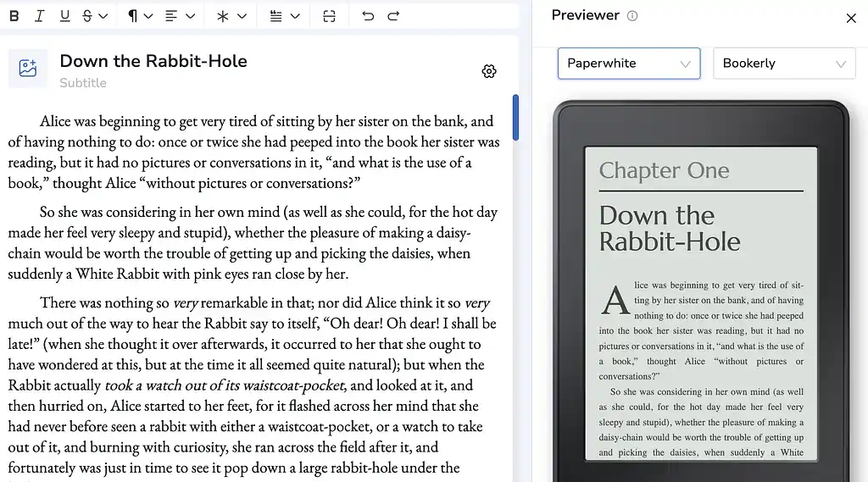Screen dimensions: 868x482
Task: Apply strikethrough formatting
Action: tap(87, 16)
